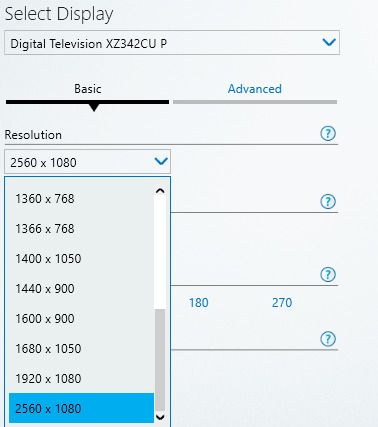Click help icon above rotation values
This screenshot has width=378, height=427.
328,275
